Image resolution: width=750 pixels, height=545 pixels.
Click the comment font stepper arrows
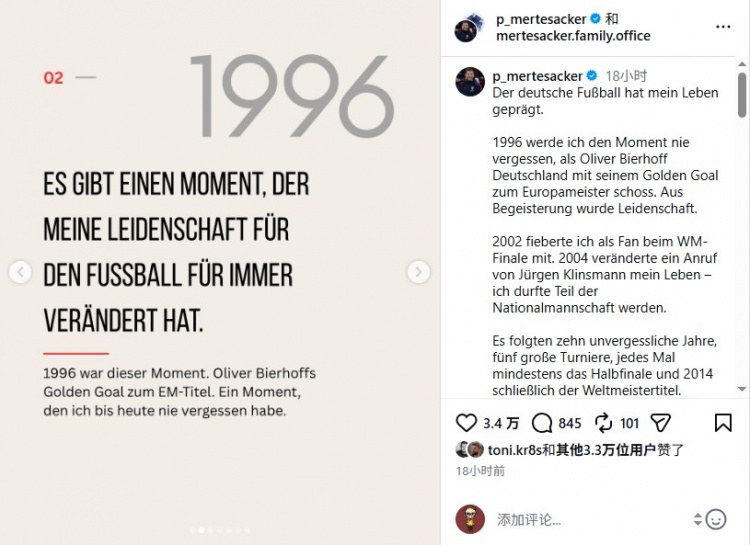[x=697, y=519]
